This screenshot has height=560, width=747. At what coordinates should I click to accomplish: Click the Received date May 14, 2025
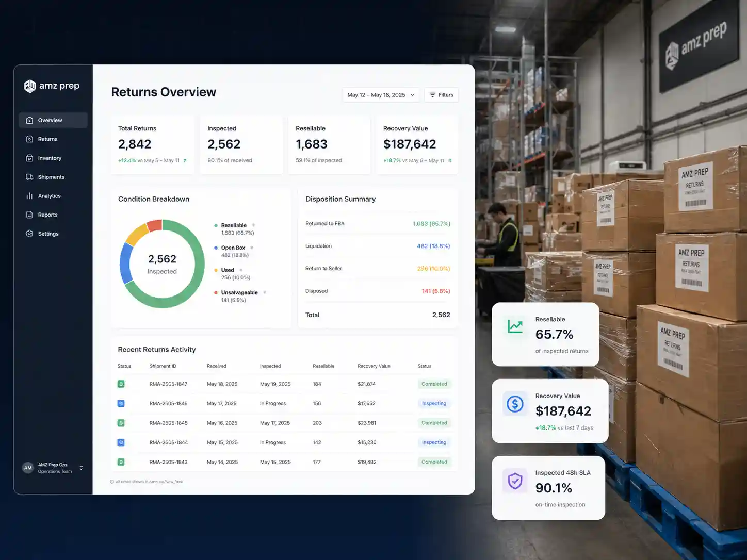click(222, 462)
